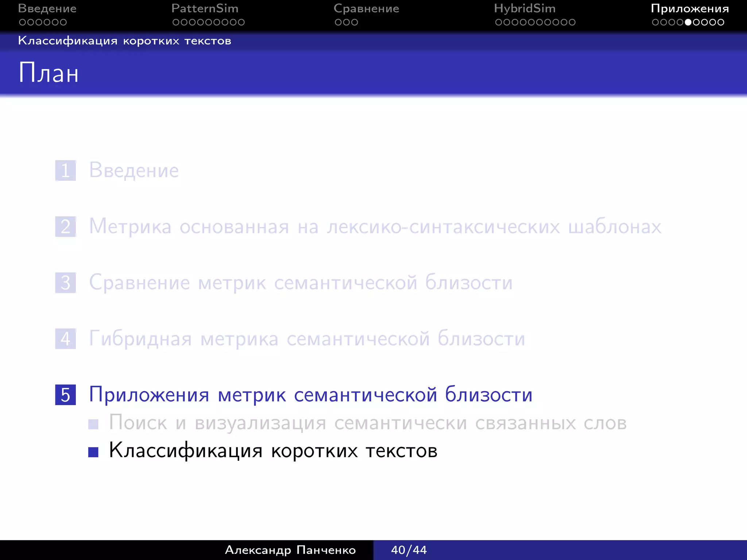The height and width of the screenshot is (560, 747).
Task: Click the first slide dot under Сравнение
Action: (338, 22)
